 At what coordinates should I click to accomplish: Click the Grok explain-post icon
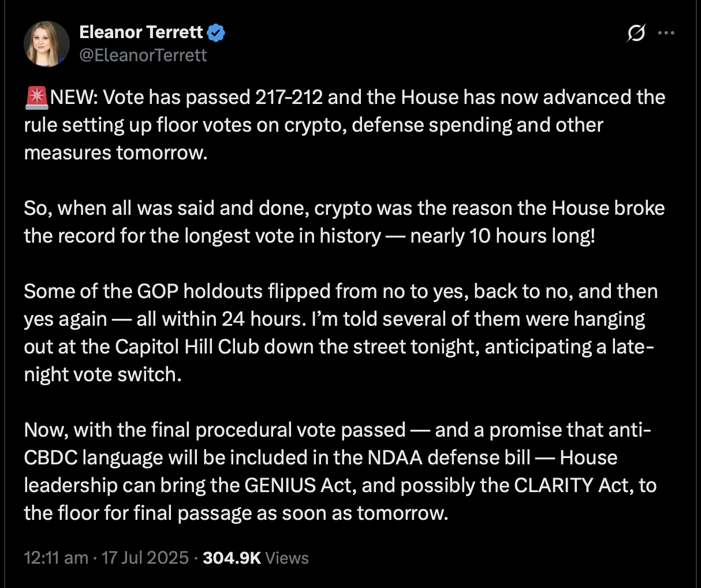tap(636, 33)
